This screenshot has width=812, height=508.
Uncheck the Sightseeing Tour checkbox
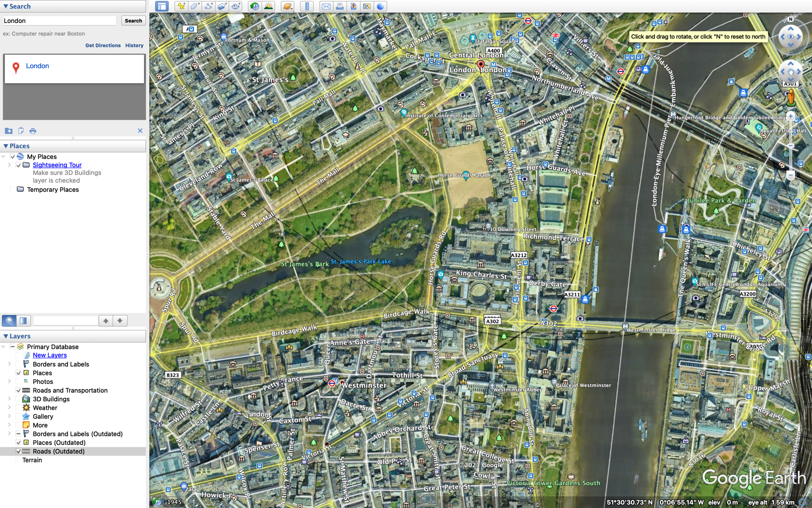pos(19,165)
